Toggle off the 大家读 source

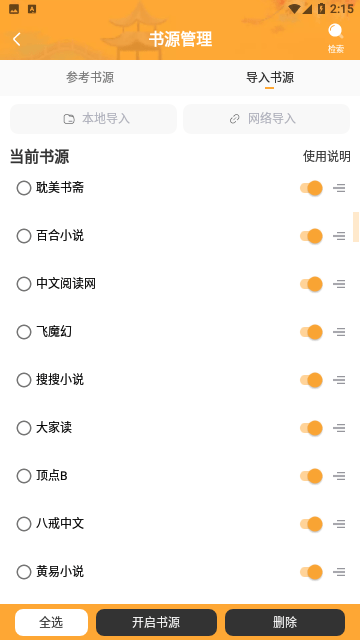[311, 428]
